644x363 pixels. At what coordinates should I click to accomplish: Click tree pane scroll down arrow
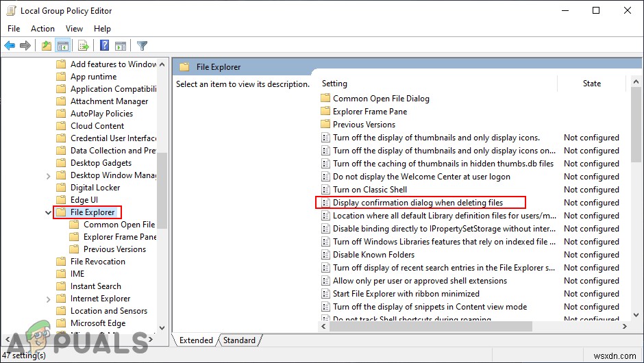[162, 327]
